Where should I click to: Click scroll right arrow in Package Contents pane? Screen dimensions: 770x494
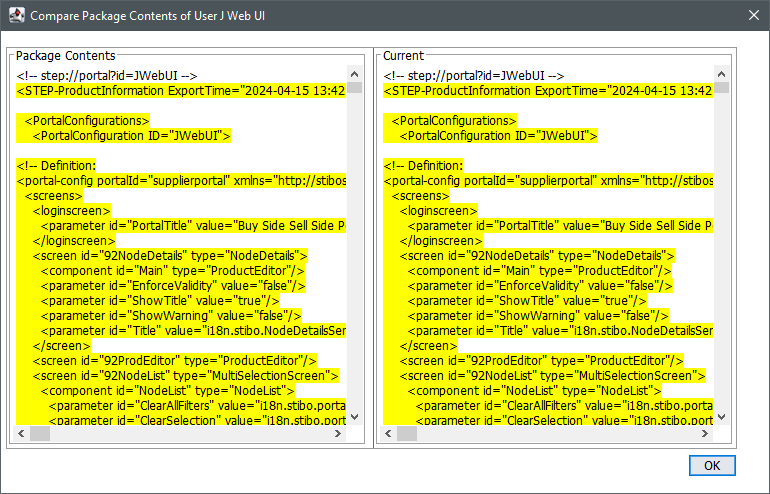[339, 434]
